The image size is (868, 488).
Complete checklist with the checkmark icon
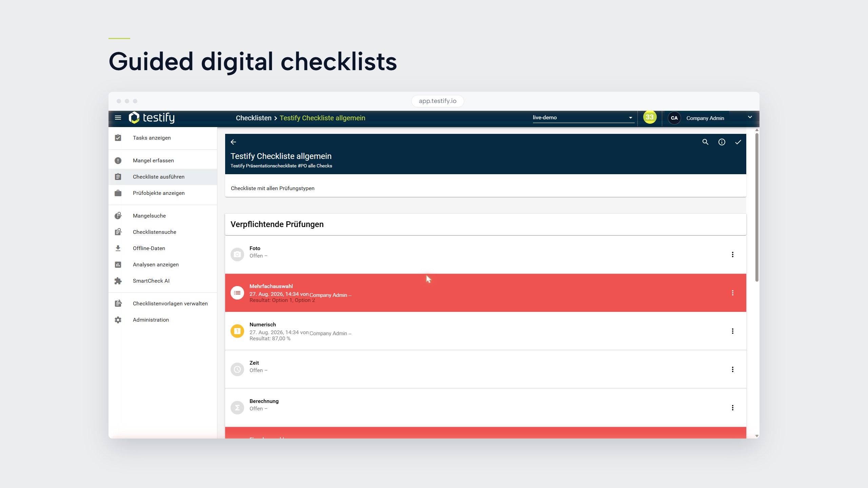tap(738, 142)
